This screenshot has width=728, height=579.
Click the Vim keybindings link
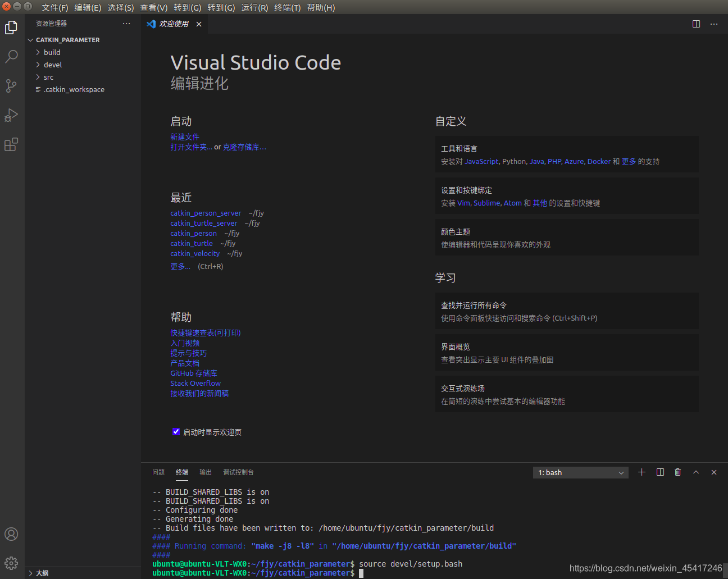[463, 203]
